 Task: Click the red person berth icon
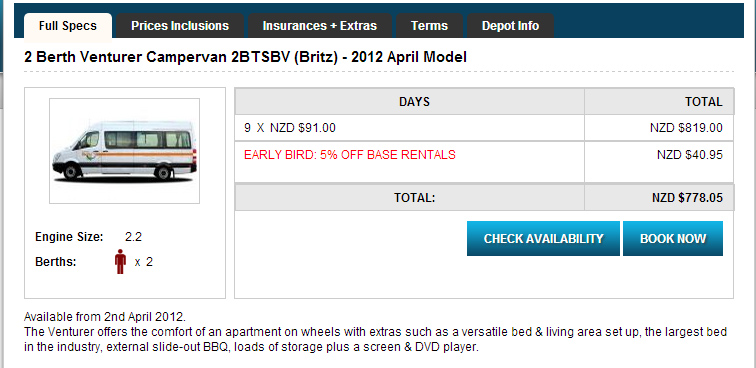pos(120,262)
